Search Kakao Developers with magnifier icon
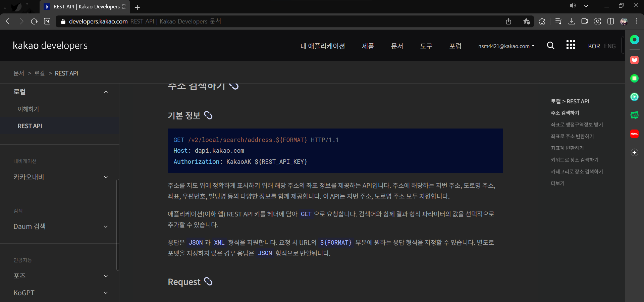The height and width of the screenshot is (302, 644). [x=550, y=46]
